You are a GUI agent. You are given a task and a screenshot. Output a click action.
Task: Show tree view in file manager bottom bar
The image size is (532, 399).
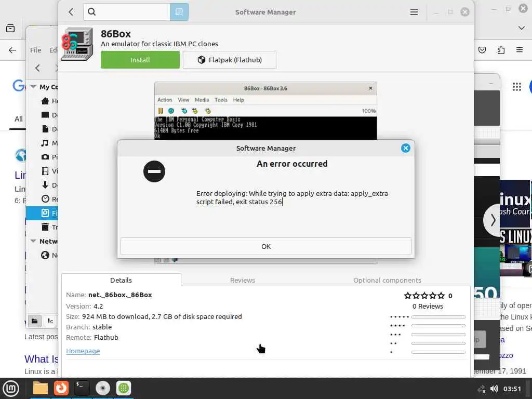50,321
